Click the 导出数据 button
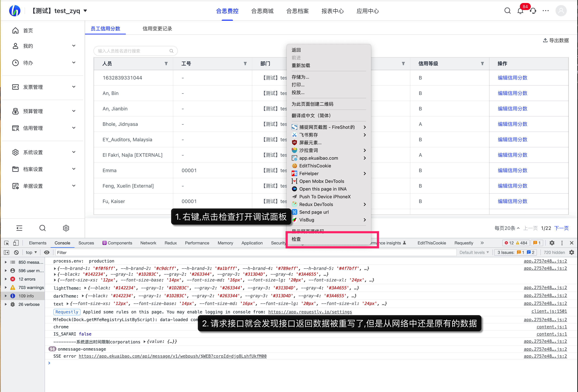Image resolution: width=578 pixels, height=392 pixels. click(x=556, y=41)
